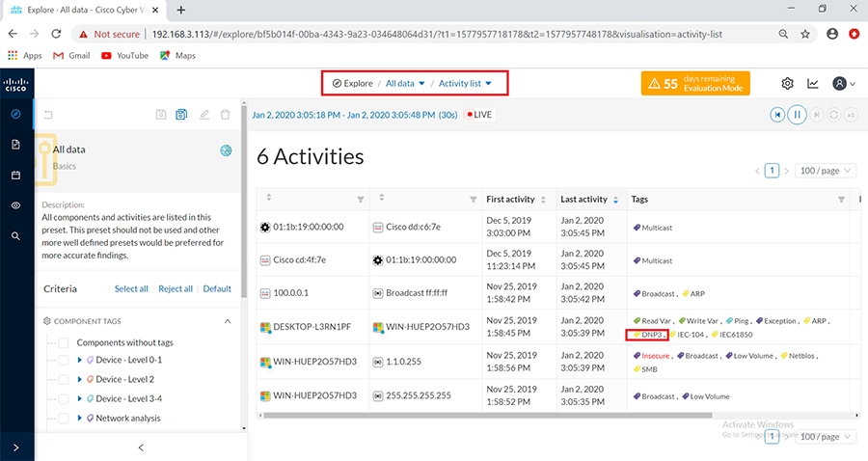Open the Reports icon in sidebar
Screen dimensions: 868x461
[x=15, y=145]
